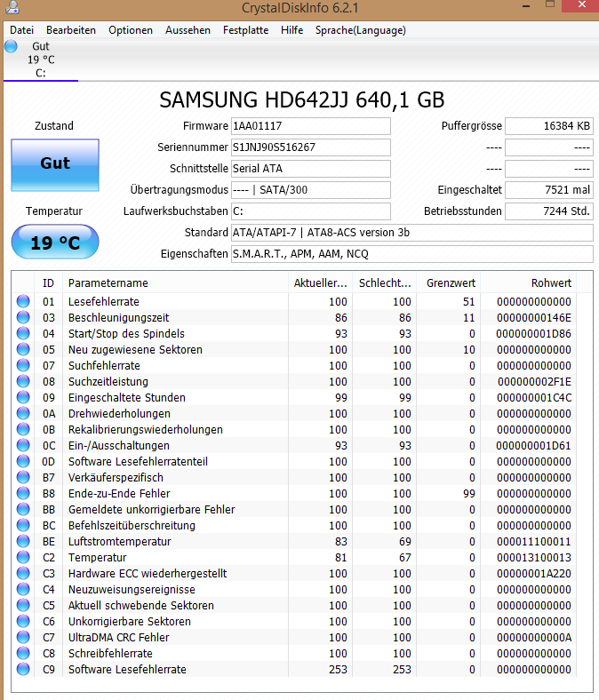Click status icon for Luftstromtemperatur row
Screen dimensions: 599x700
[23, 542]
